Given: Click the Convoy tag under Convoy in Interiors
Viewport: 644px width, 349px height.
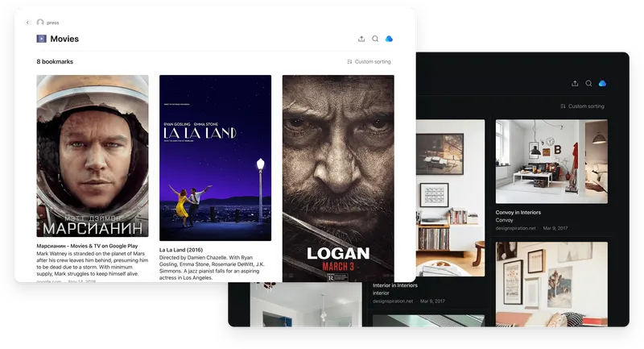Looking at the screenshot, I should coord(505,220).
